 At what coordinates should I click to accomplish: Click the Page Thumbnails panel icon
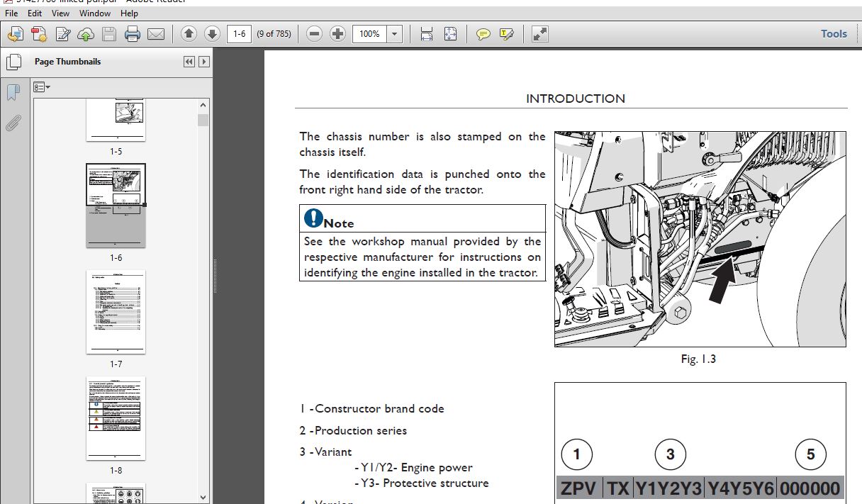13,62
